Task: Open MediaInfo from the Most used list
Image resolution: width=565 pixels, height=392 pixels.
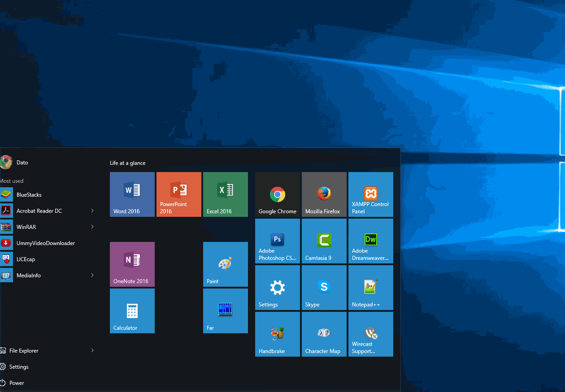Action: click(49, 276)
